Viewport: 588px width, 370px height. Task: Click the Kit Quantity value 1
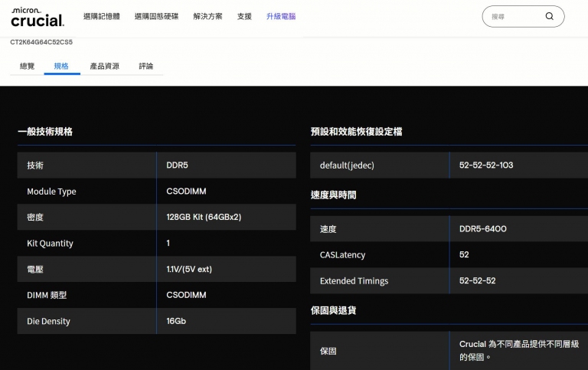(168, 243)
